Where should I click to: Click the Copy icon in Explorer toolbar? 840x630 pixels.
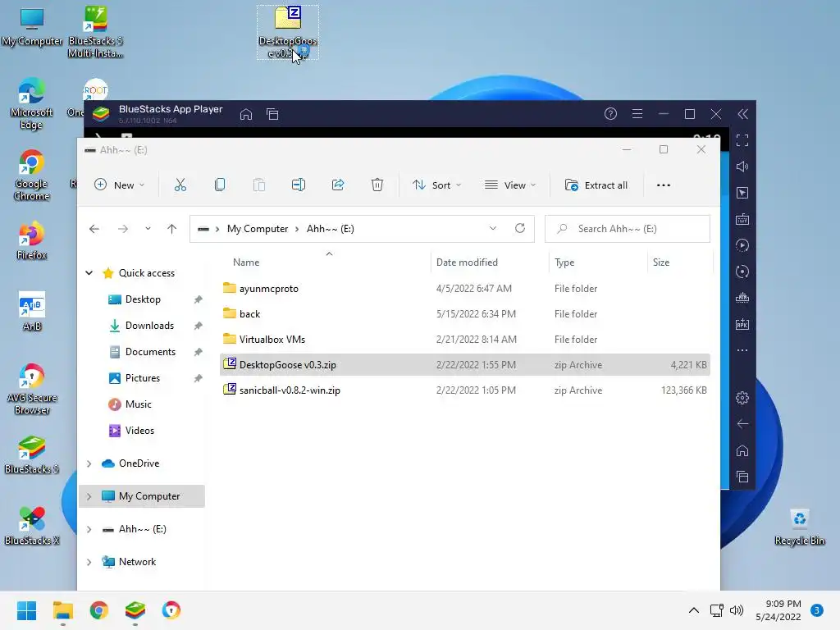[220, 185]
